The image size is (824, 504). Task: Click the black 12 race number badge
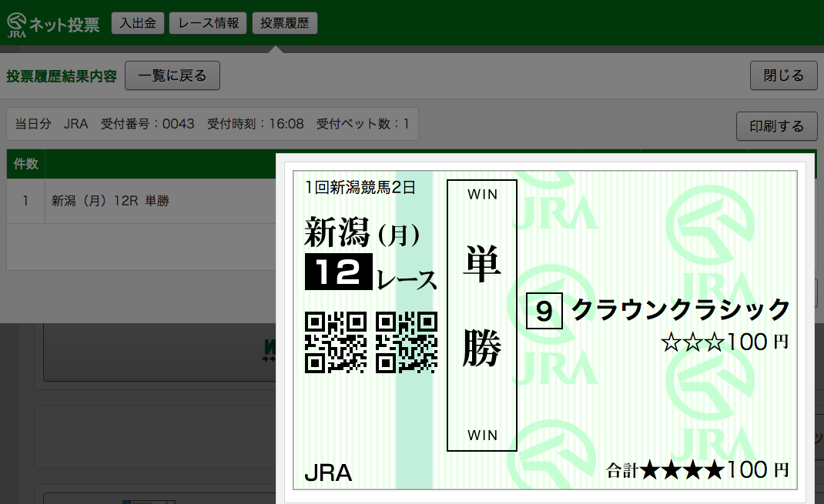pos(338,272)
